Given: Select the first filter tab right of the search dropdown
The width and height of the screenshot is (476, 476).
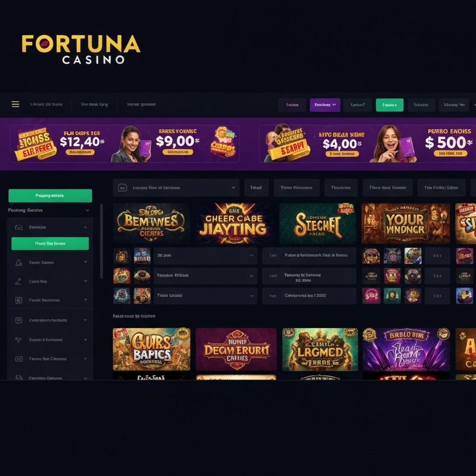Looking at the screenshot, I should 256,188.
